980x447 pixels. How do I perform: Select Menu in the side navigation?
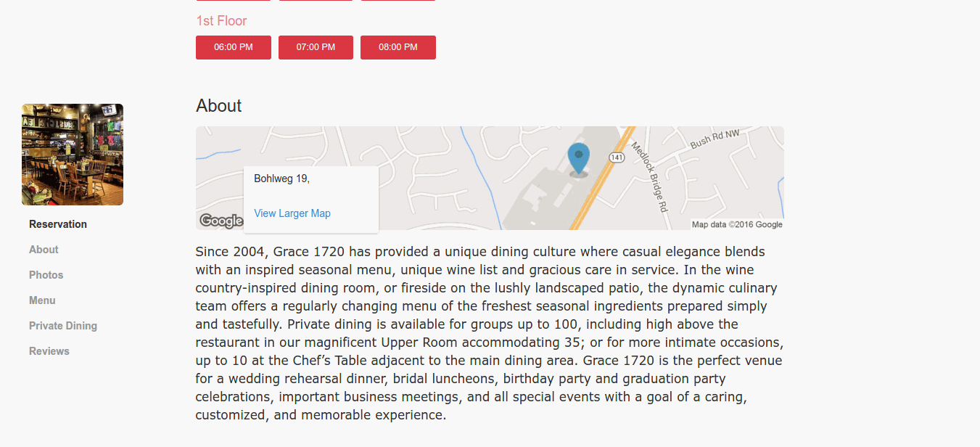pyautogui.click(x=42, y=300)
